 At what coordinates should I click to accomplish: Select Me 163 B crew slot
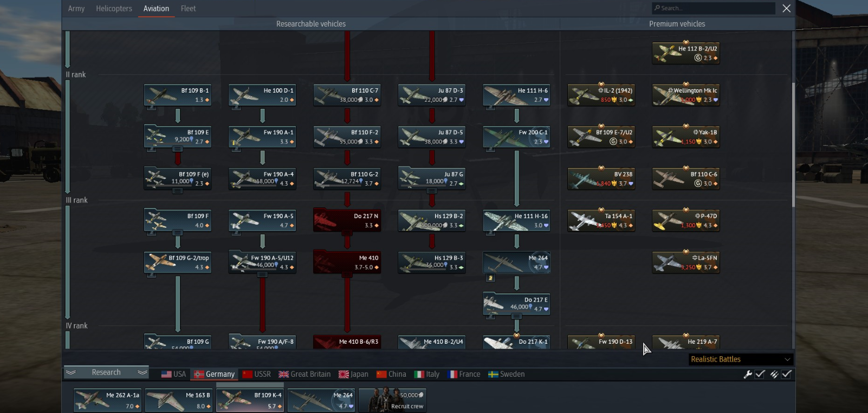179,401
